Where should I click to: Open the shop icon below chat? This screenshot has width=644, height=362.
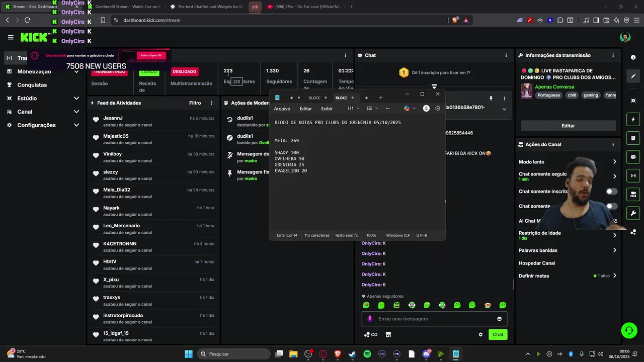pyautogui.click(x=388, y=334)
